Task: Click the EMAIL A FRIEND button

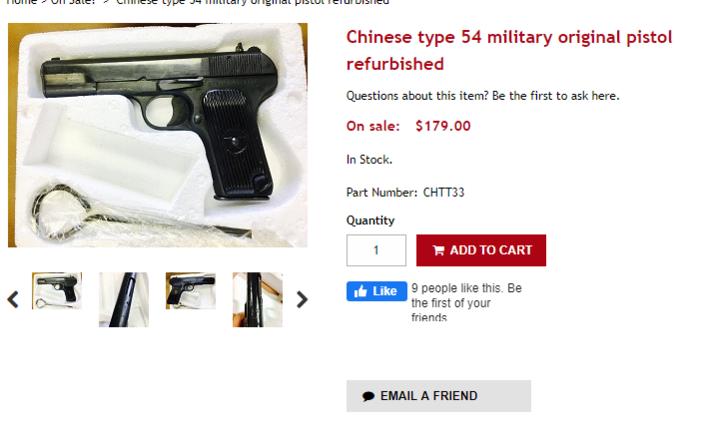Action: pos(438,396)
